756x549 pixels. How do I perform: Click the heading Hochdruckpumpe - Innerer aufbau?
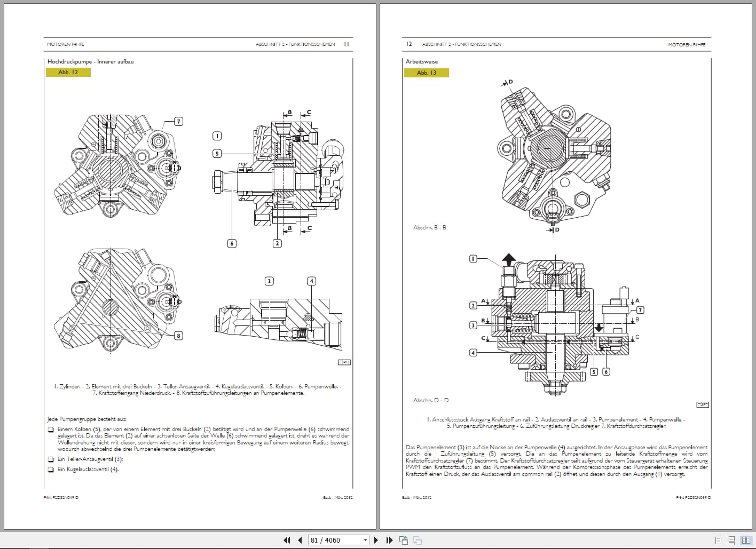(90, 61)
